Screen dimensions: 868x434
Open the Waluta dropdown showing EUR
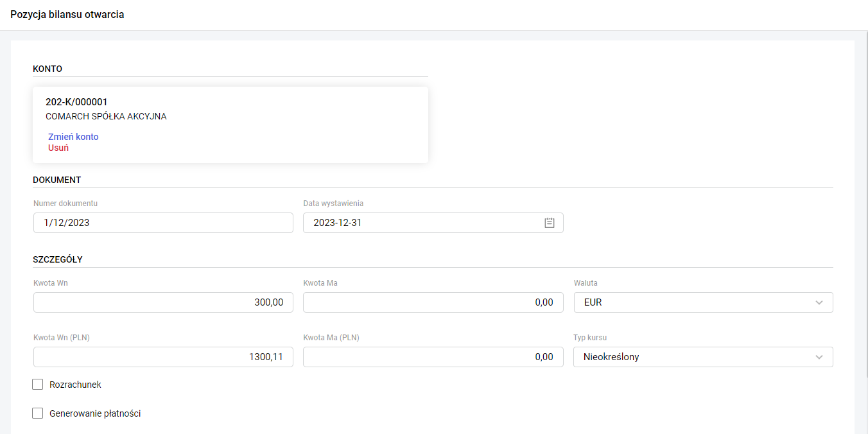[693, 302]
